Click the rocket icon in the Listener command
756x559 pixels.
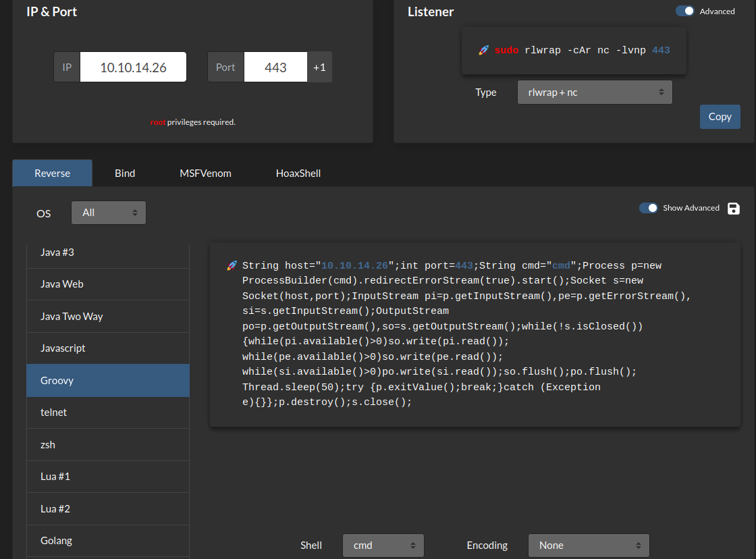483,50
